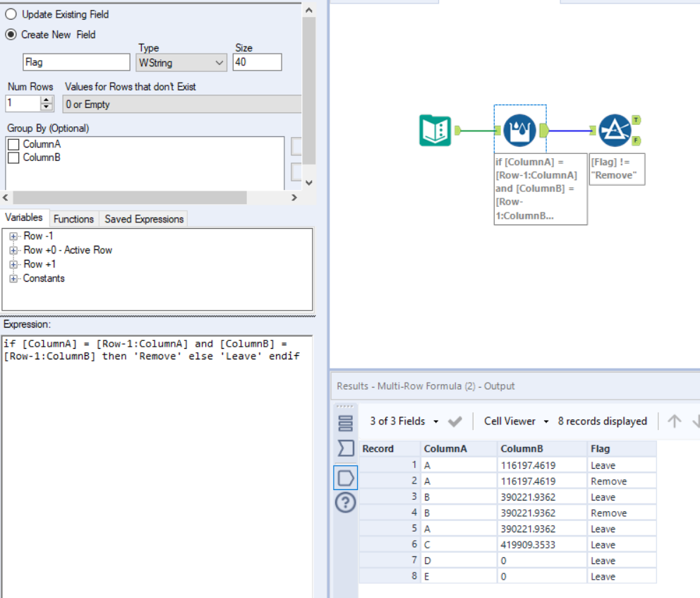Expand the Constants node

click(13, 279)
